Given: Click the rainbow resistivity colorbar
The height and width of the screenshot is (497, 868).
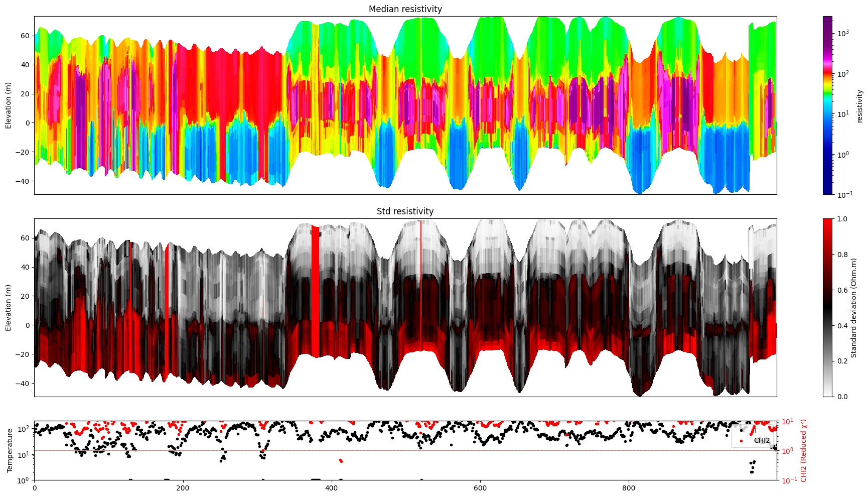Looking at the screenshot, I should pyautogui.click(x=827, y=105).
